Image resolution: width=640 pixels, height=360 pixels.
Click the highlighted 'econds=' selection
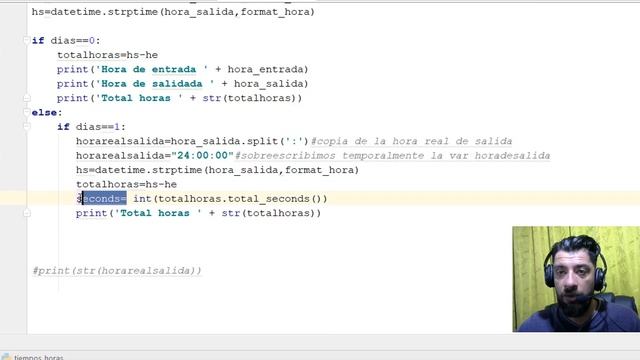click(104, 199)
